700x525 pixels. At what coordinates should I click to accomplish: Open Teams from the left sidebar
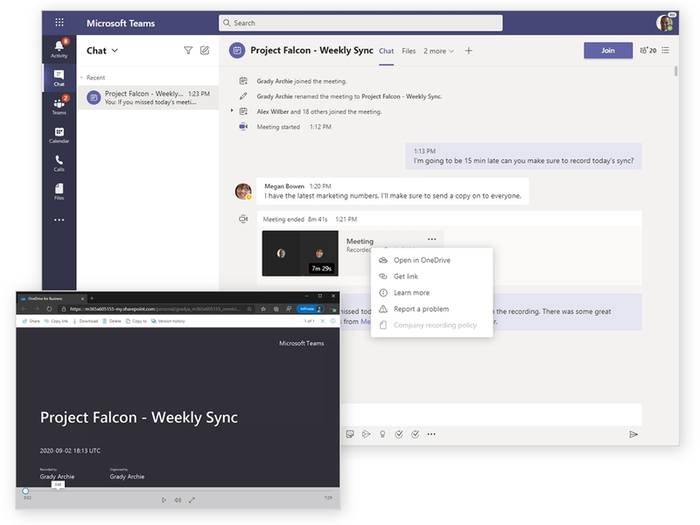click(59, 106)
